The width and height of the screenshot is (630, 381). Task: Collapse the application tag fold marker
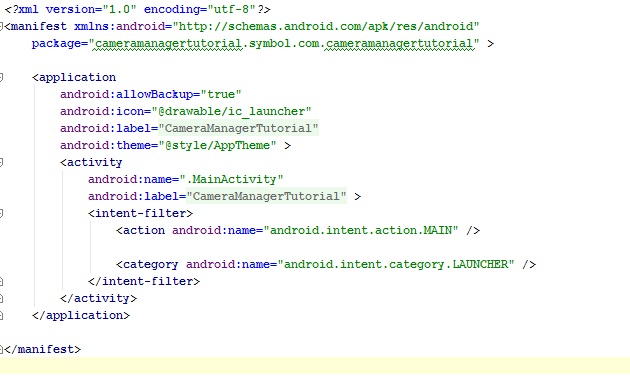[x=2, y=77]
